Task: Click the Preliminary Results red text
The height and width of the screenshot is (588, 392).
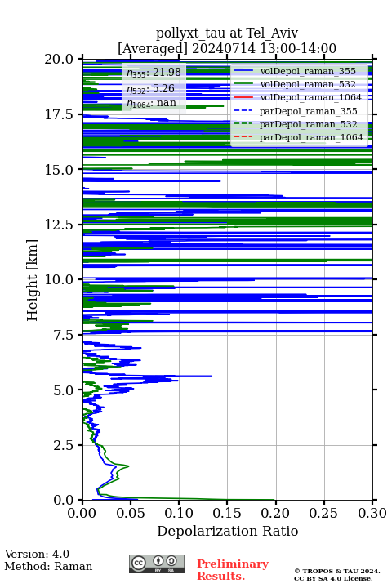Action: pos(233,570)
